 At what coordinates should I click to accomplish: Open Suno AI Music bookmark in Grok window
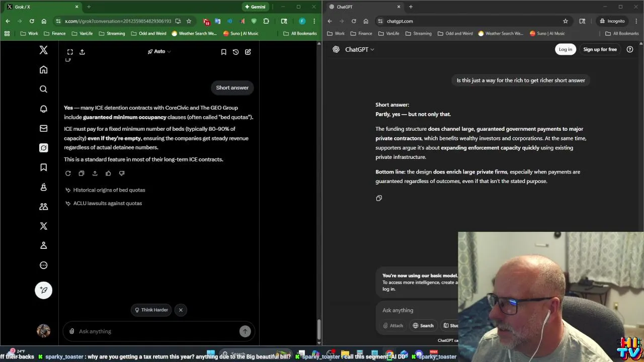(x=240, y=34)
